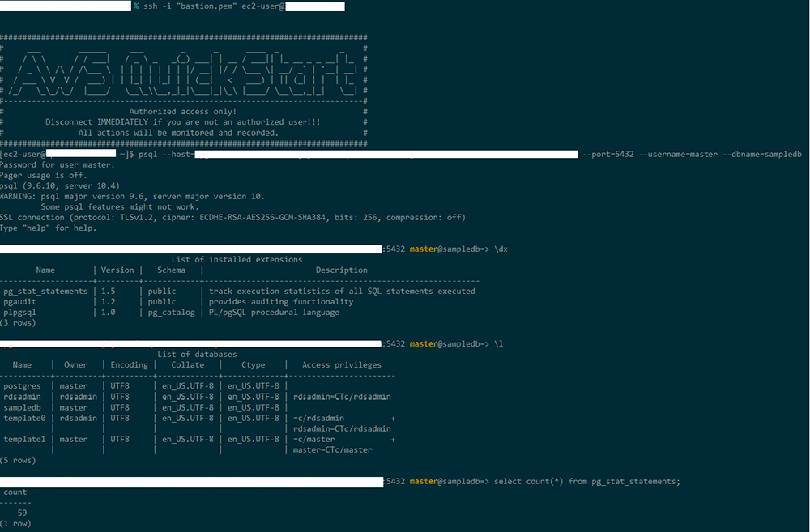This screenshot has width=810, height=532.
Task: Click '(5 rows)' result line
Action: tap(18, 460)
